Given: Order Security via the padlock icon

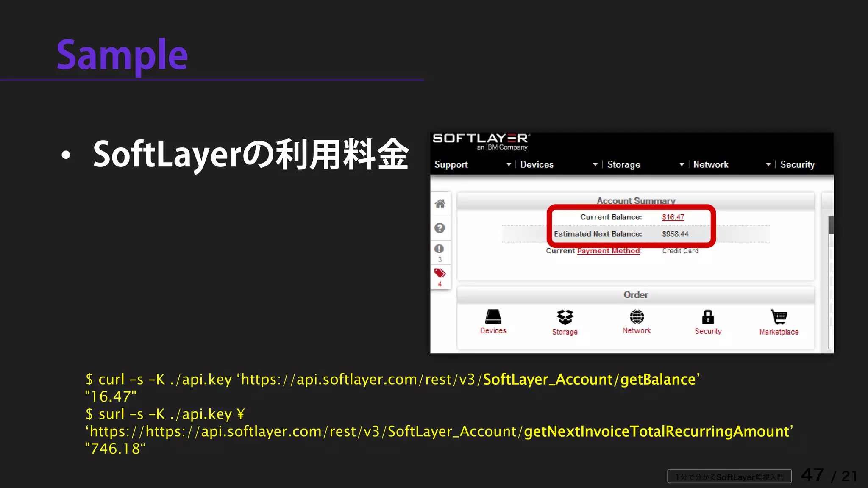Looking at the screenshot, I should point(708,317).
